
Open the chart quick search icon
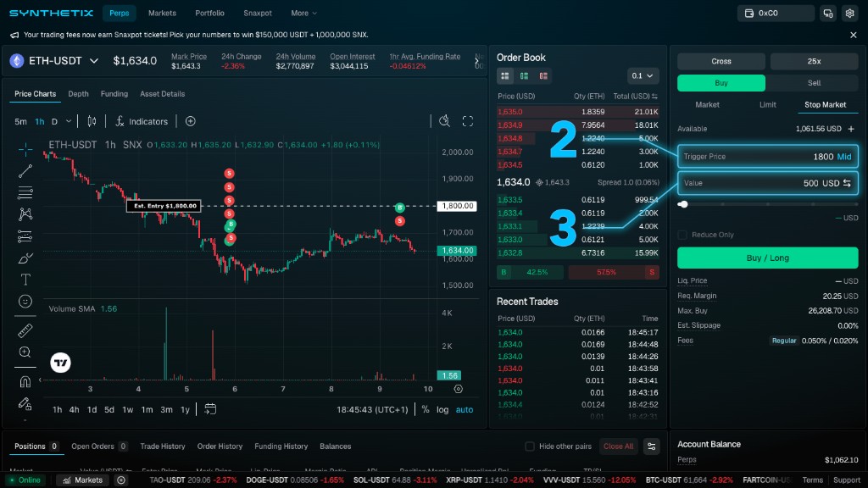[x=444, y=121]
